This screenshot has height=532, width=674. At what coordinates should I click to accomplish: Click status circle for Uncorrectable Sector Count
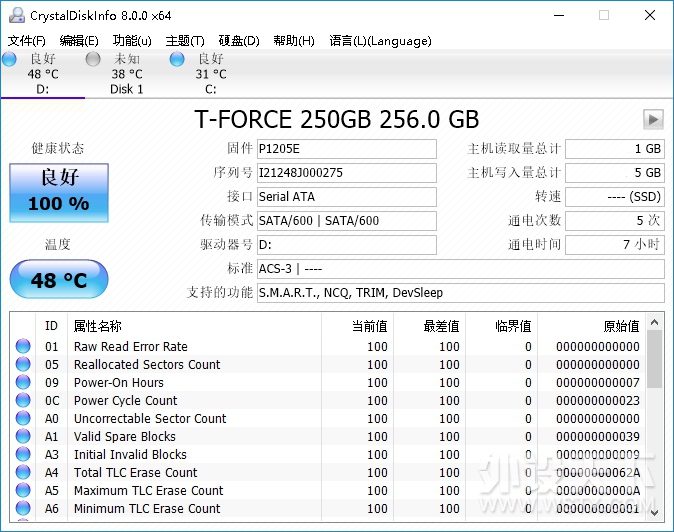coord(23,418)
